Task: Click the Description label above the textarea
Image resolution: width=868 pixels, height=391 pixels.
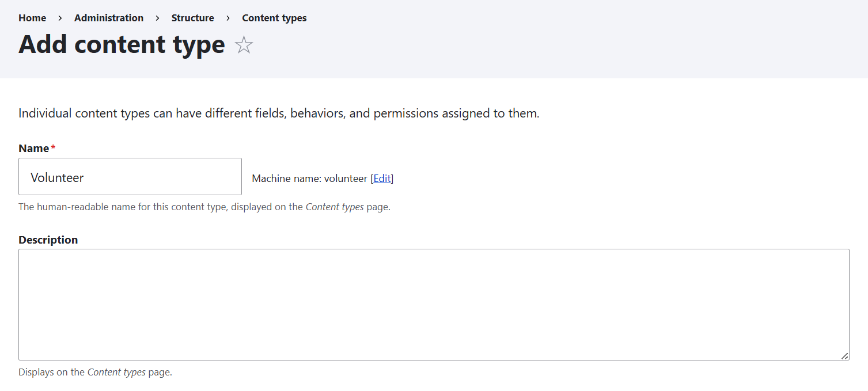Action: (x=48, y=240)
